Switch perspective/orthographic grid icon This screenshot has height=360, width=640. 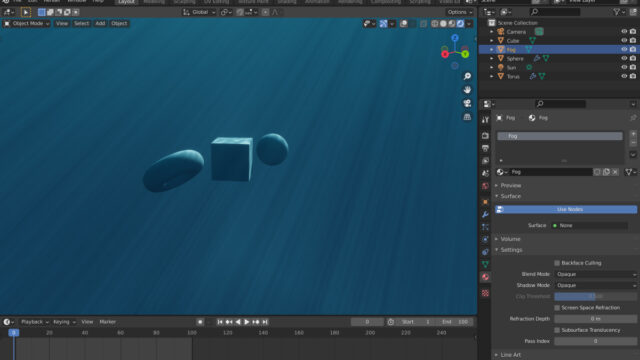coord(467,117)
